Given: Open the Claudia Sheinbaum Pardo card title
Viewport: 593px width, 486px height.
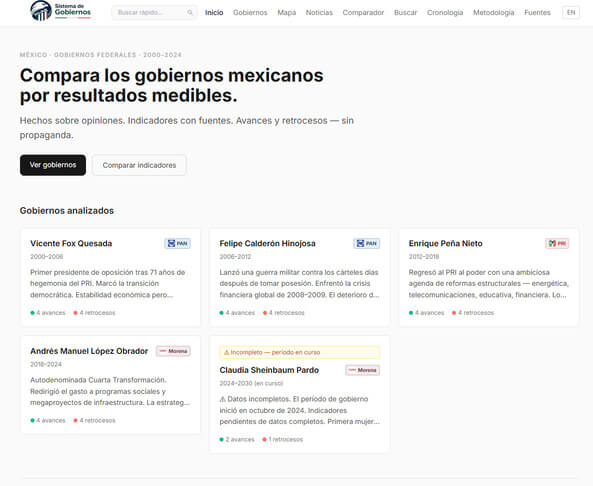Looking at the screenshot, I should tap(269, 370).
